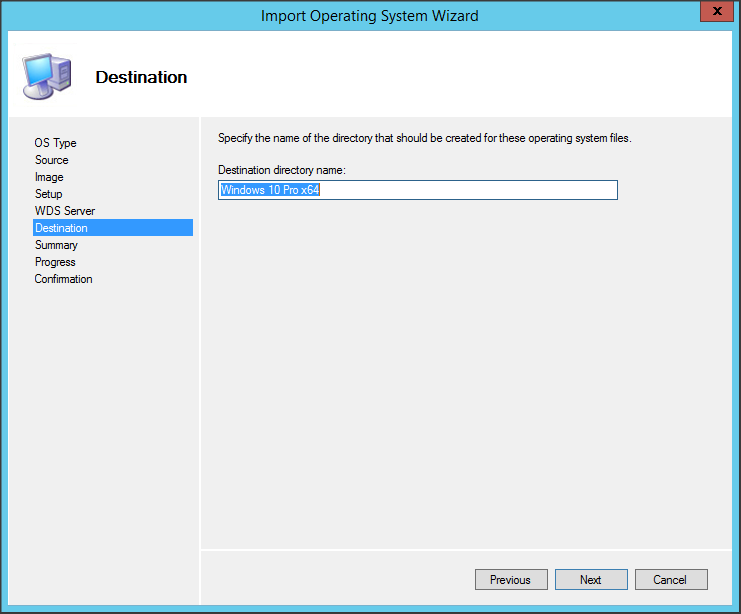Click Next to continue the wizard
Screen dimensions: 741x614
tap(590, 580)
